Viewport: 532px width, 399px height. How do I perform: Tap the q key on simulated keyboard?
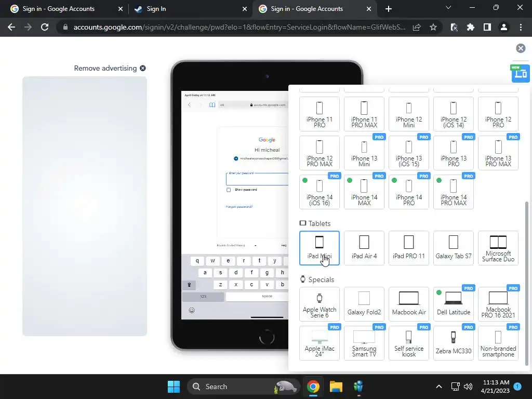click(197, 261)
